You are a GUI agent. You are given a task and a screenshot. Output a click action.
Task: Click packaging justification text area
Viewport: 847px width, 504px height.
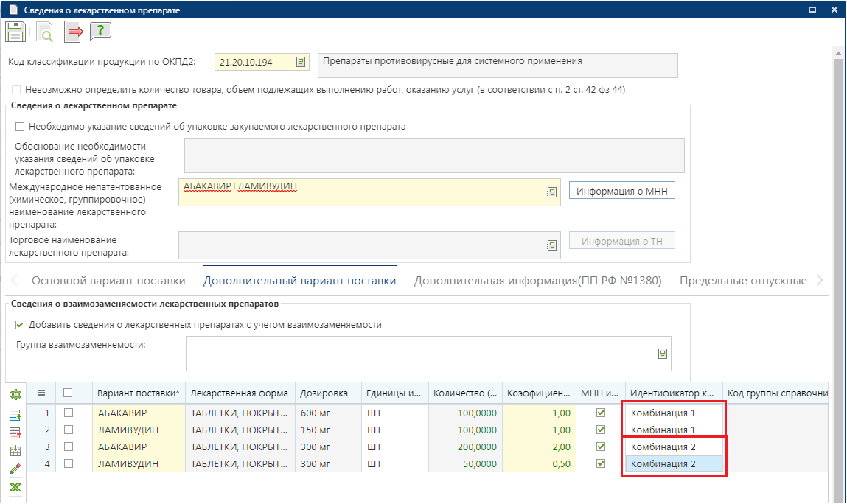coord(434,155)
